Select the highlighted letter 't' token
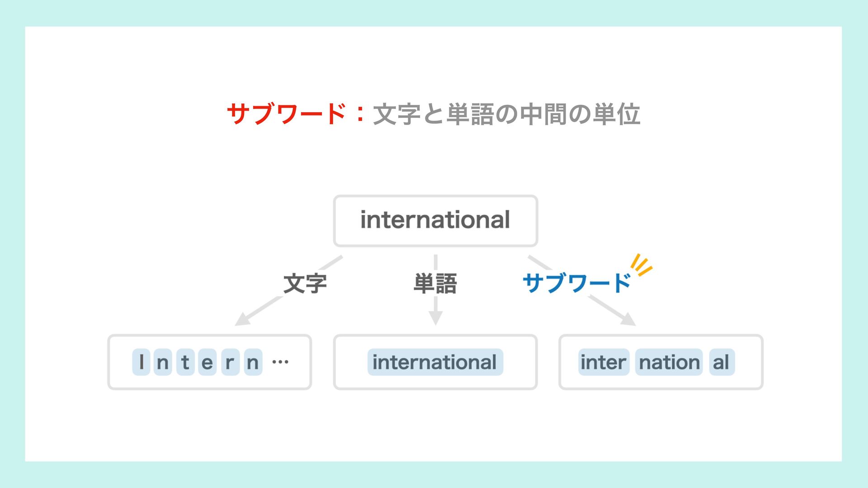868x488 pixels. coord(185,362)
